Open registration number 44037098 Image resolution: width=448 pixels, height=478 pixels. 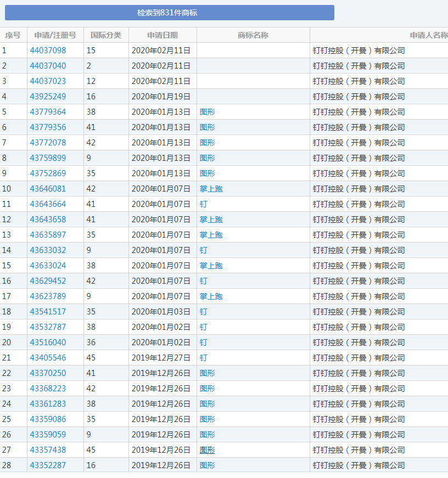48,50
